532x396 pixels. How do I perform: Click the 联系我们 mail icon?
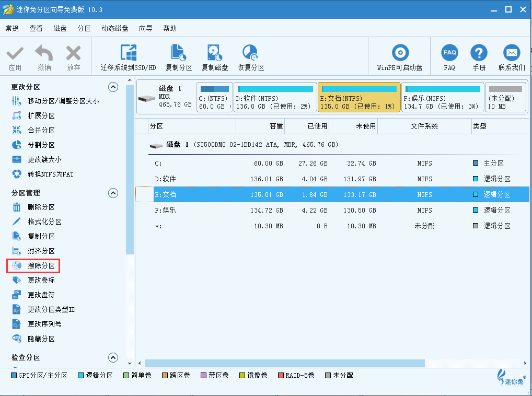pos(512,53)
